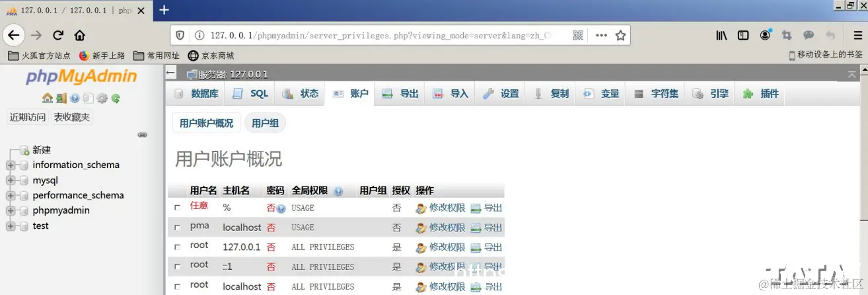Expand the mysql database node
Image resolution: width=868 pixels, height=295 pixels.
(11, 181)
